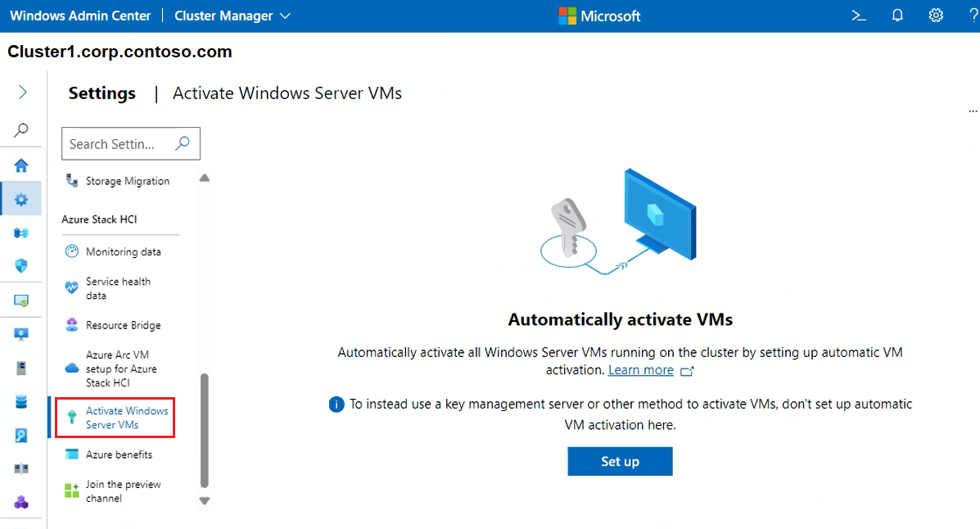Click the Help question mark icon
Image resolution: width=980 pixels, height=529 pixels.
pos(973,15)
